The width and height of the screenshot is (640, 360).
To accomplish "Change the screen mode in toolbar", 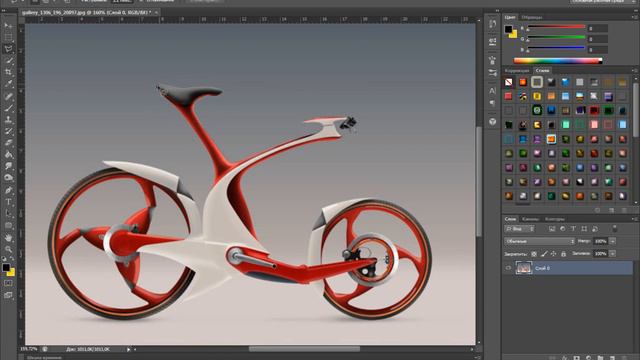I will tap(8, 295).
